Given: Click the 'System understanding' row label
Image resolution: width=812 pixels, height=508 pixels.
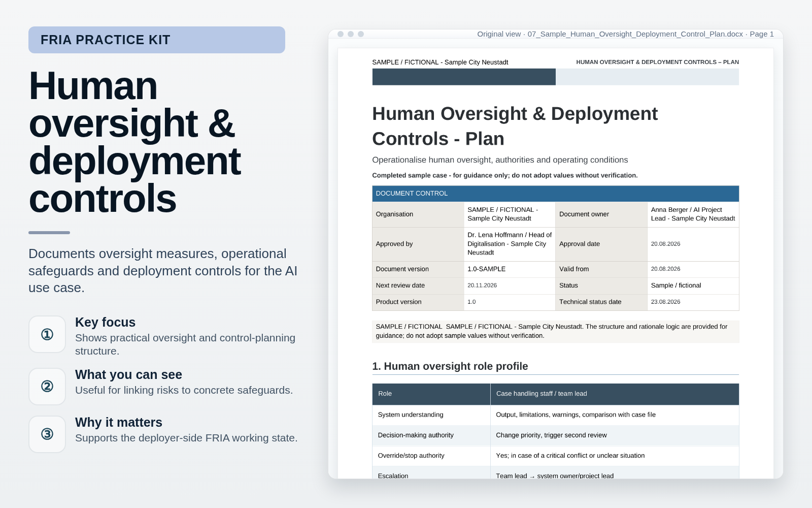Looking at the screenshot, I should pos(431,415).
